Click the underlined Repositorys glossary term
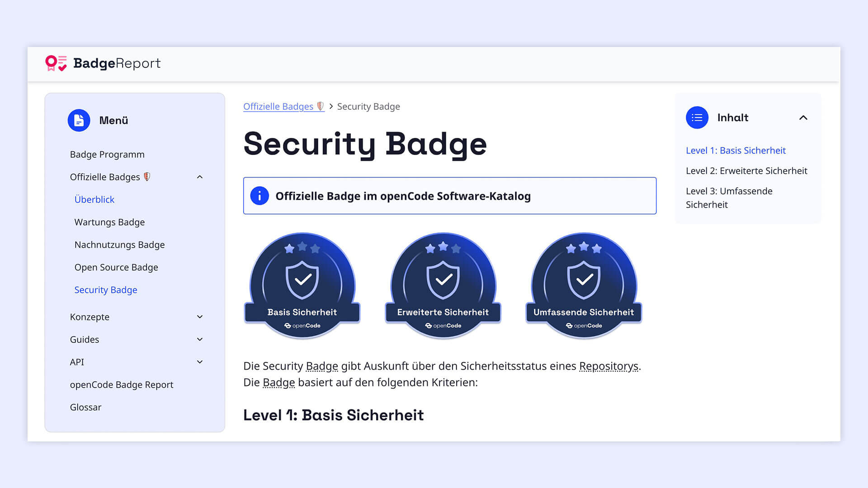 (609, 366)
